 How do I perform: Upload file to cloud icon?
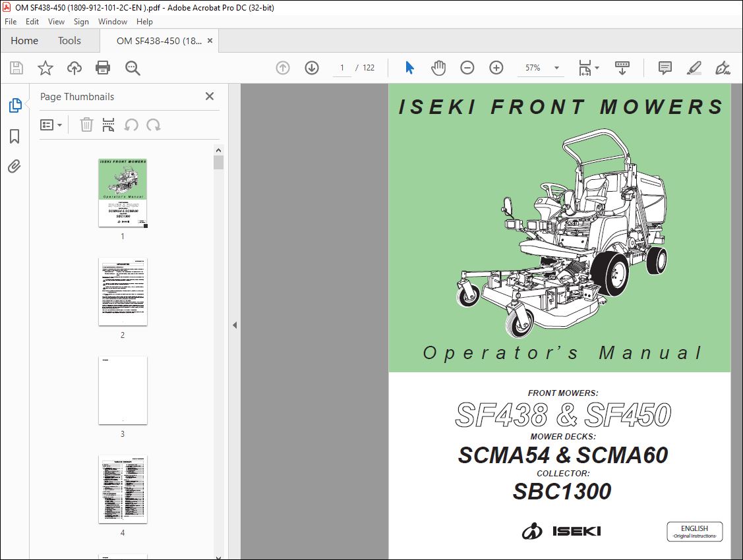click(x=74, y=68)
